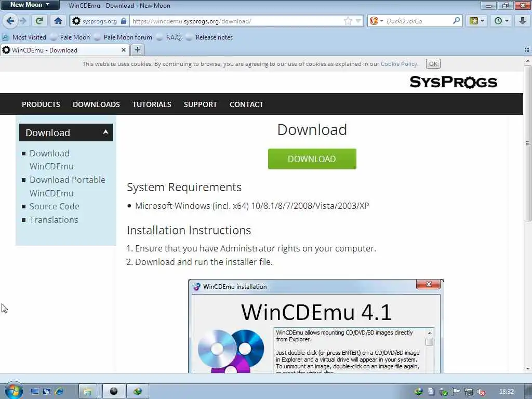Open the DuckDuckGo search engine selector
Screen dimensions: 532x399
tap(376, 21)
